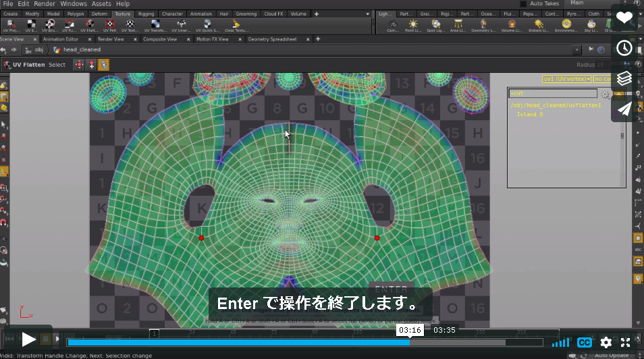Viewport: 644px width, 359px height.
Task: Open video player settings gear
Action: pos(606,342)
